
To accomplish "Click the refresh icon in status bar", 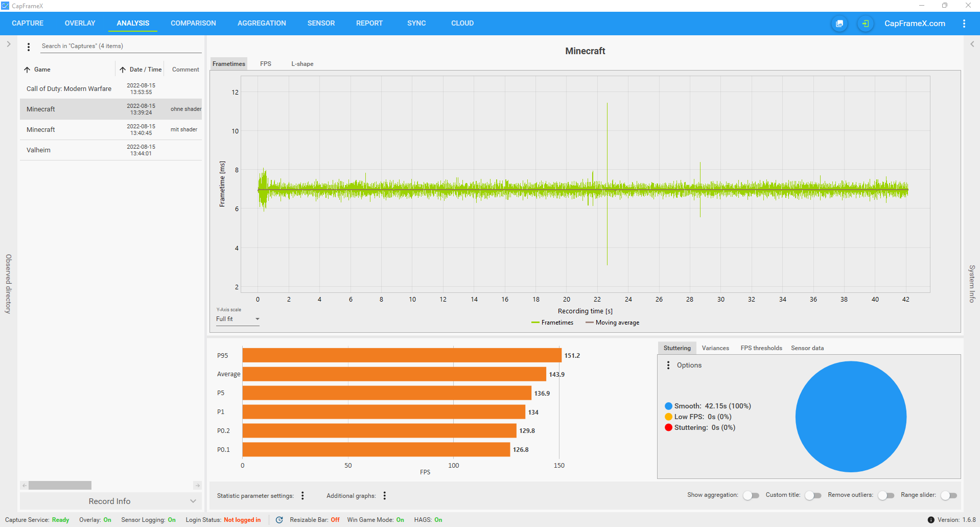I will (x=279, y=520).
